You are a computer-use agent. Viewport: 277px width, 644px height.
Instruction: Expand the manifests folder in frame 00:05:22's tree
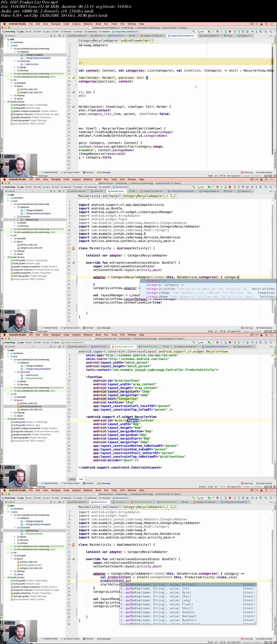coord(8,198)
